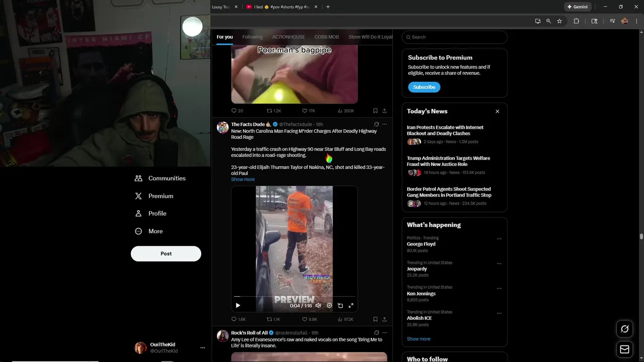The image size is (644, 362).
Task: Share The Facts Dude post
Action: point(384,319)
